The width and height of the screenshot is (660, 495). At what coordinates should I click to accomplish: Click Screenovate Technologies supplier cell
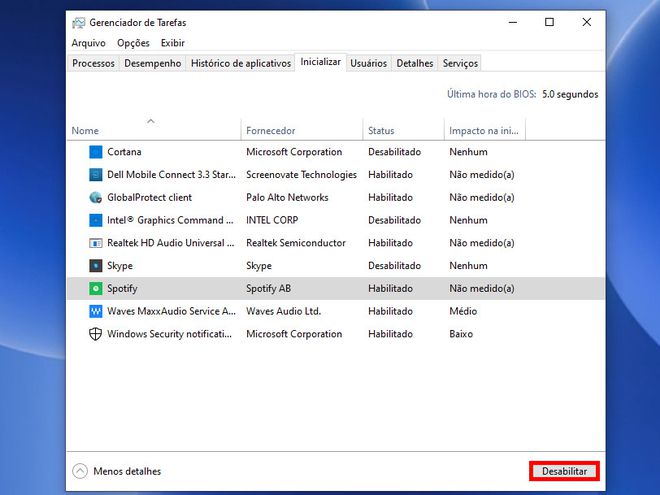(301, 175)
